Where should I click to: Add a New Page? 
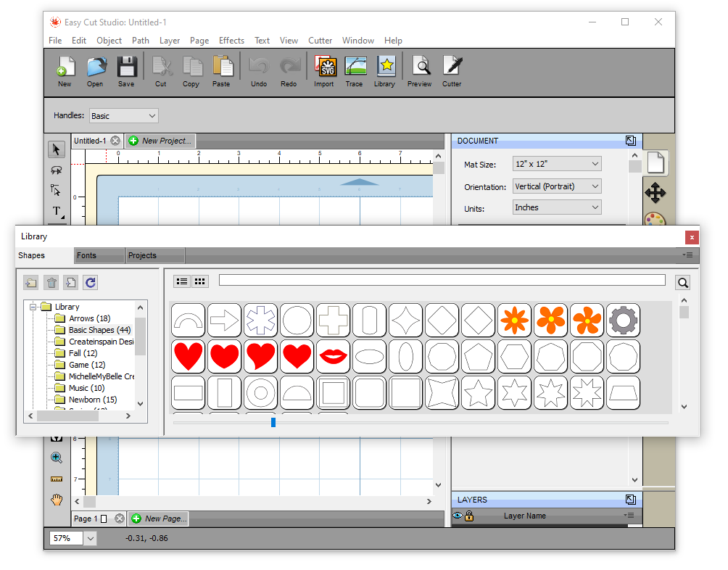coord(158,519)
